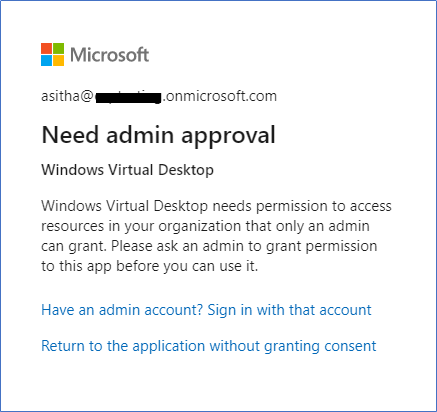Click the yellow square of Microsoft logo
Image resolution: width=437 pixels, height=412 pixels.
coord(58,60)
